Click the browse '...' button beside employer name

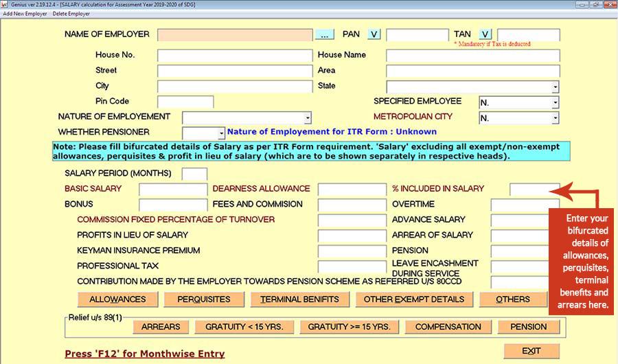pyautogui.click(x=324, y=34)
